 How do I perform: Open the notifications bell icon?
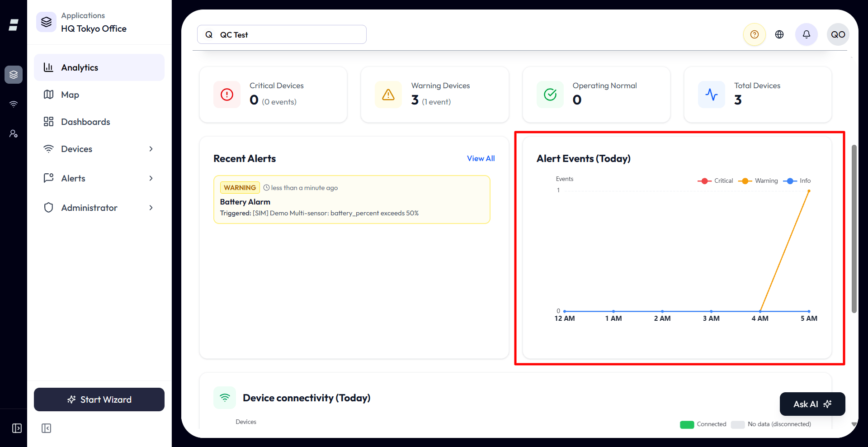807,34
